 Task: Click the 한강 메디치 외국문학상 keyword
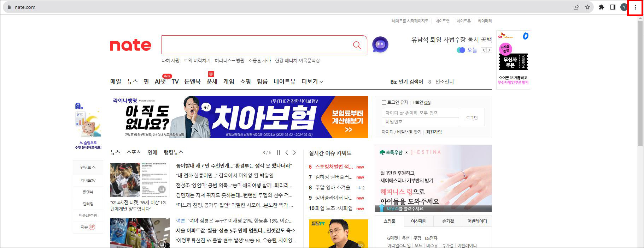pyautogui.click(x=297, y=61)
